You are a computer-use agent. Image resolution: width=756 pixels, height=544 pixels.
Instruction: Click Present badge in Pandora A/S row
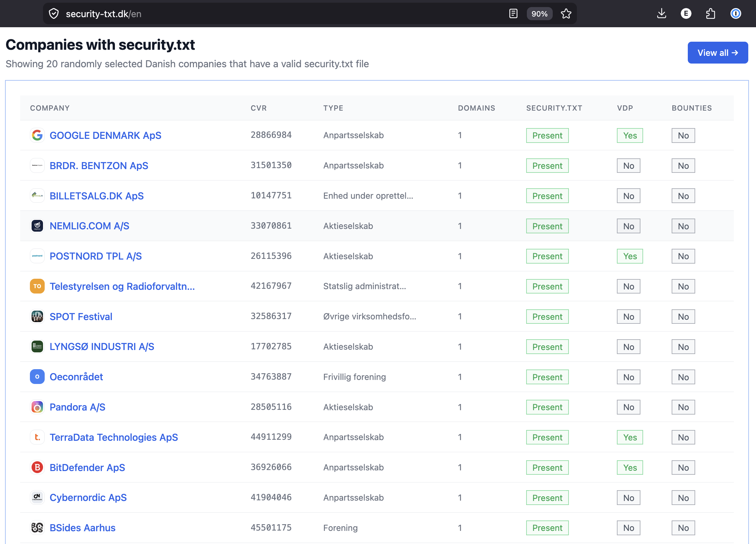(547, 407)
